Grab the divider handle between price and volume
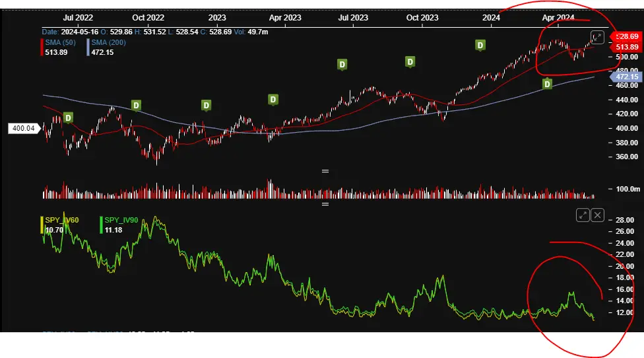Image resolution: width=644 pixels, height=358 pixels. pos(325,171)
